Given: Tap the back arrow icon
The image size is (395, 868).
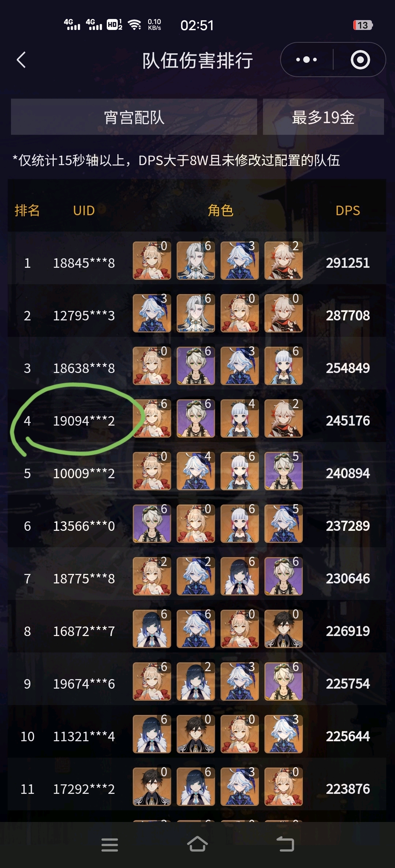Looking at the screenshot, I should (21, 60).
